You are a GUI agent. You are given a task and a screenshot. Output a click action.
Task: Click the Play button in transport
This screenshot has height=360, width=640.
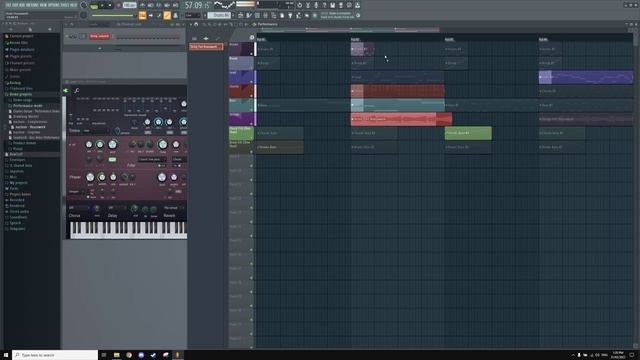[102, 5]
